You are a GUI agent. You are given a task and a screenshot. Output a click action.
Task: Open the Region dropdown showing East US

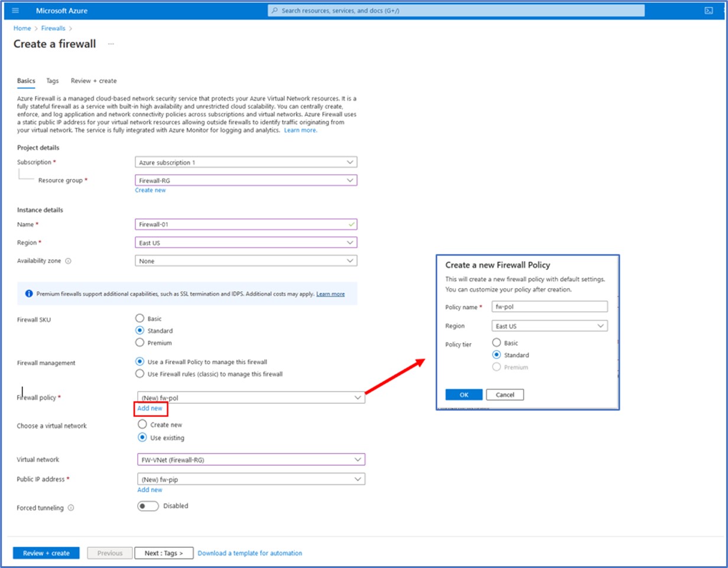[x=246, y=243]
